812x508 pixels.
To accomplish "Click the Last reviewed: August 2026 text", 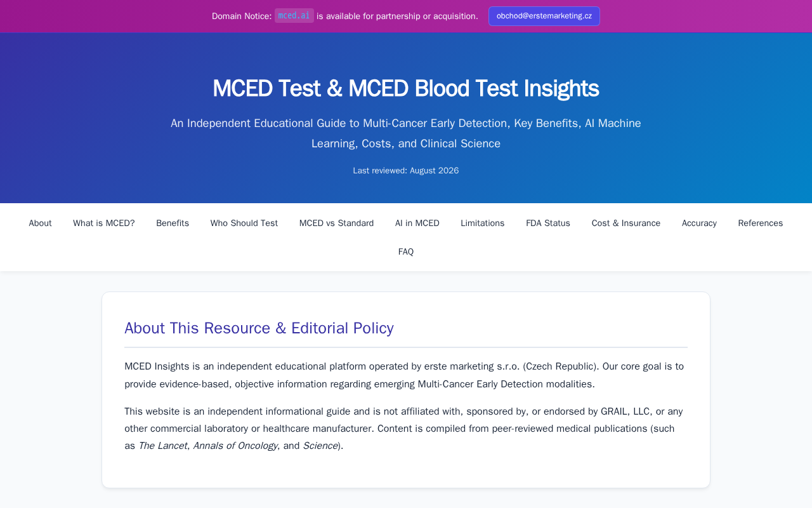I will (406, 171).
